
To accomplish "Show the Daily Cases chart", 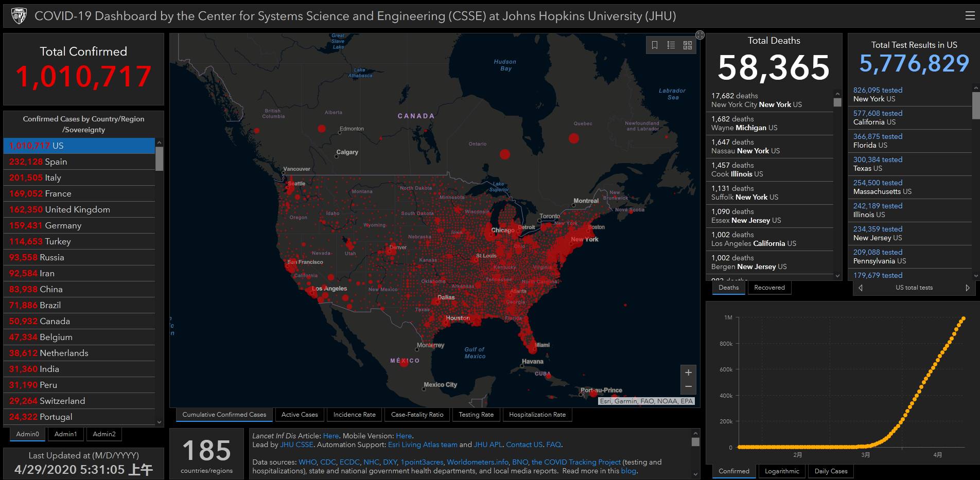I will pyautogui.click(x=831, y=471).
